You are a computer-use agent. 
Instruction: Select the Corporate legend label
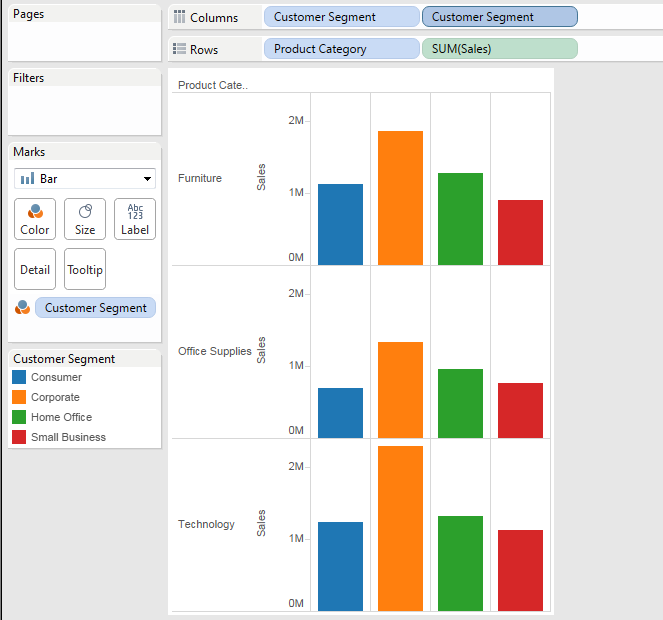pos(55,397)
